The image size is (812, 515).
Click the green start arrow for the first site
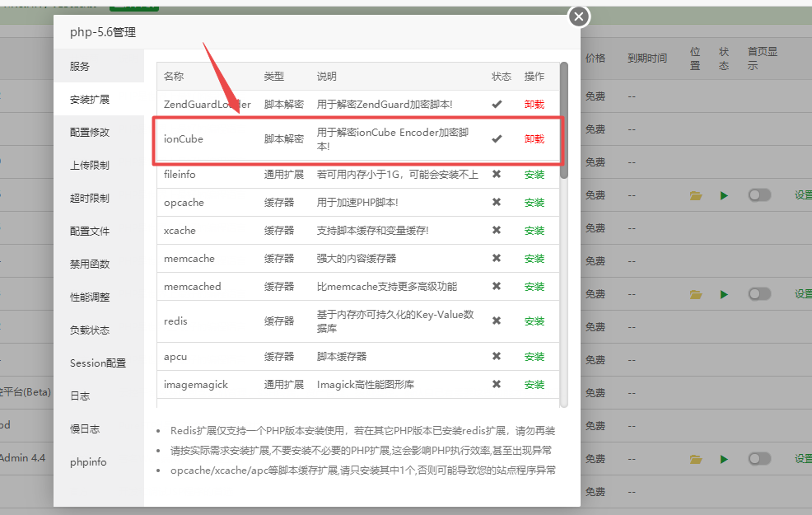point(725,195)
